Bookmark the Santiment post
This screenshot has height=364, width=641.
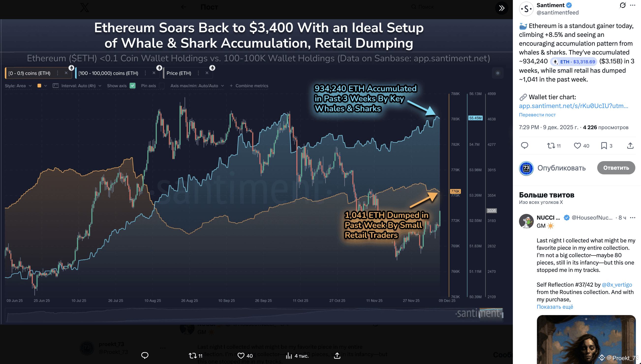[x=604, y=145]
